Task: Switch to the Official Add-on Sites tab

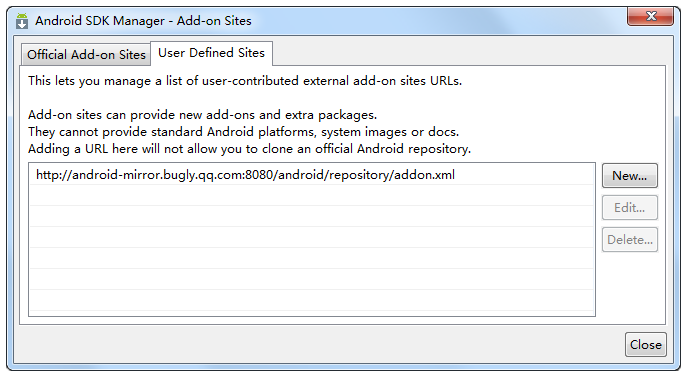Action: [86, 55]
